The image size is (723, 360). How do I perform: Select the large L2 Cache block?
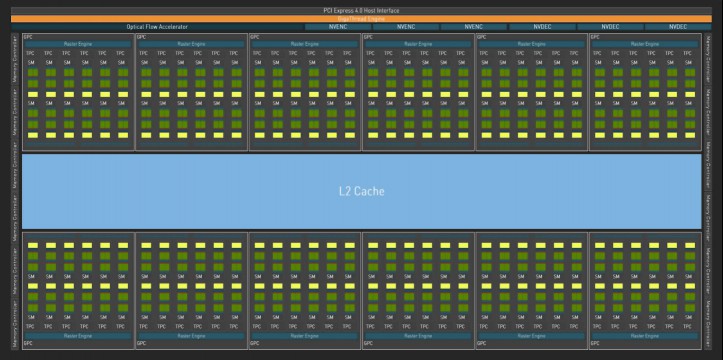(x=362, y=191)
